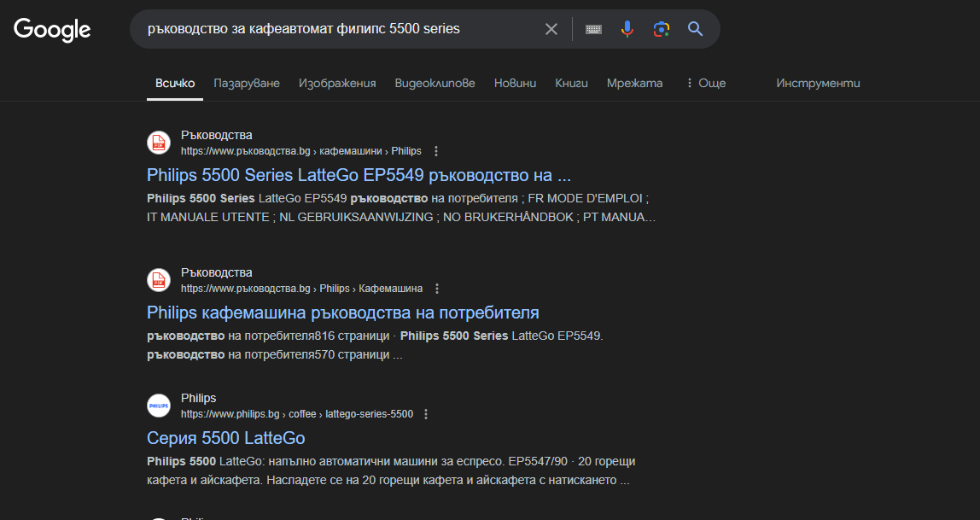Open three-dot options for second result

click(x=438, y=289)
